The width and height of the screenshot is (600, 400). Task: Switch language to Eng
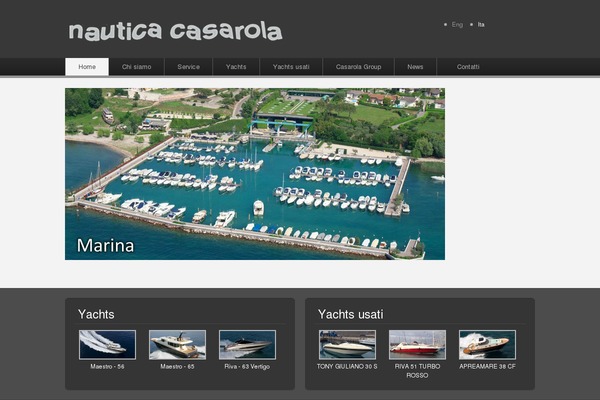(457, 24)
